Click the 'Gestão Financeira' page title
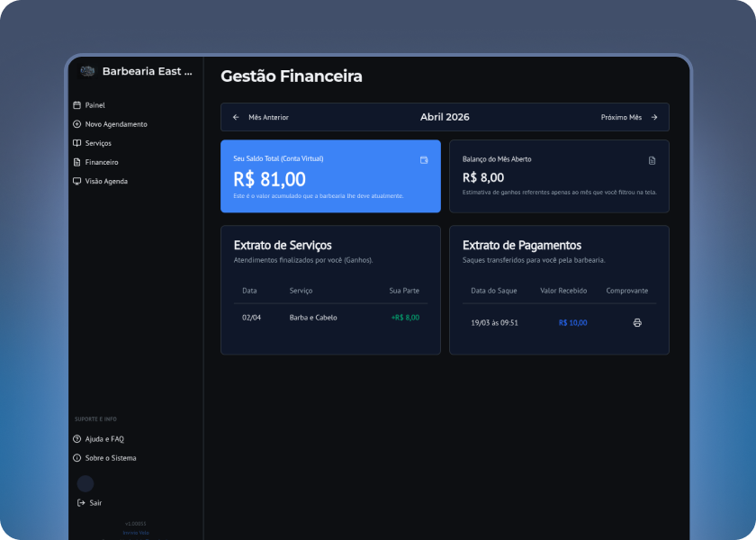This screenshot has width=756, height=540. [292, 76]
